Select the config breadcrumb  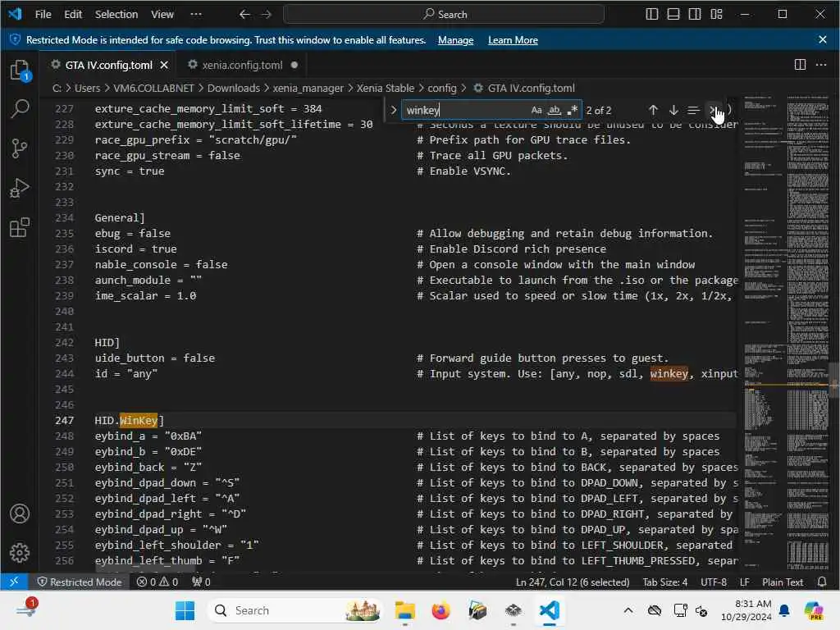tap(442, 88)
